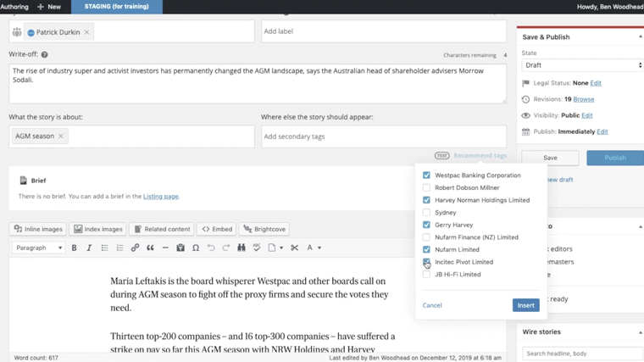This screenshot has width=644, height=362.
Task: Click the TEST badge beside Recommend tags
Action: click(x=442, y=156)
